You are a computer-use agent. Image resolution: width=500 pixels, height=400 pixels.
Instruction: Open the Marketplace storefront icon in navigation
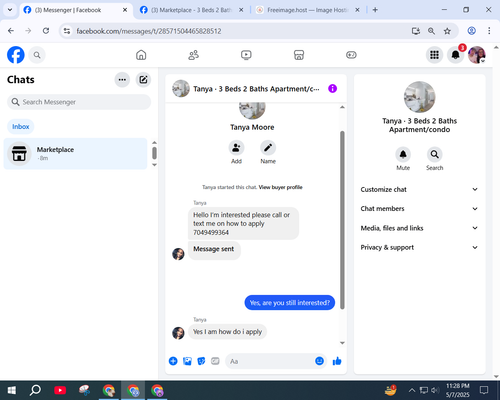click(x=299, y=55)
